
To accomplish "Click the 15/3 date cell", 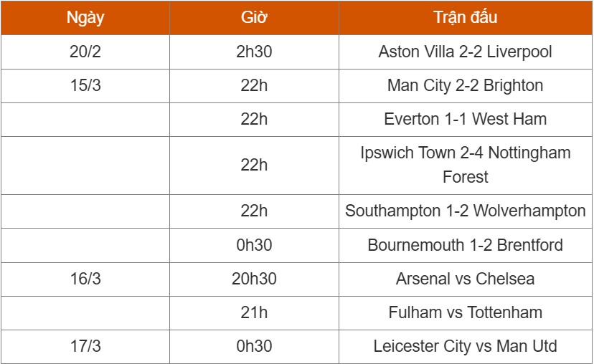I will pyautogui.click(x=85, y=85).
